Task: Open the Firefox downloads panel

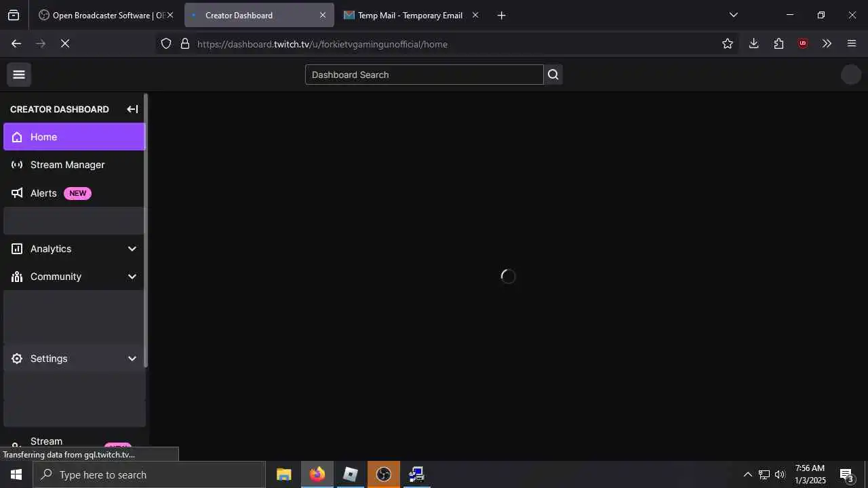Action: [753, 44]
